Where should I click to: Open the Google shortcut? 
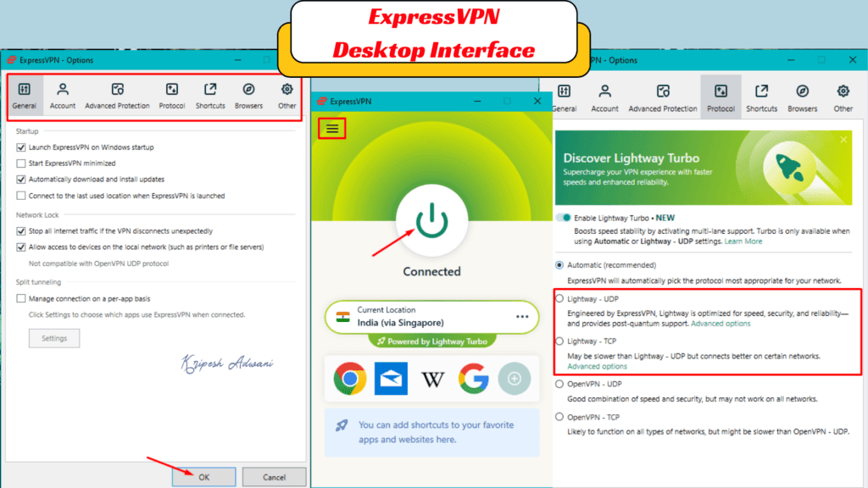point(473,379)
